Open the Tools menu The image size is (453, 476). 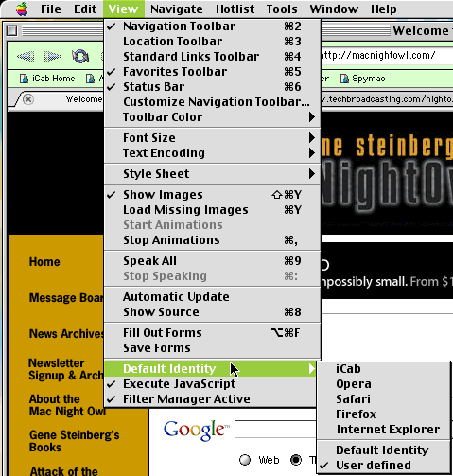(x=282, y=9)
